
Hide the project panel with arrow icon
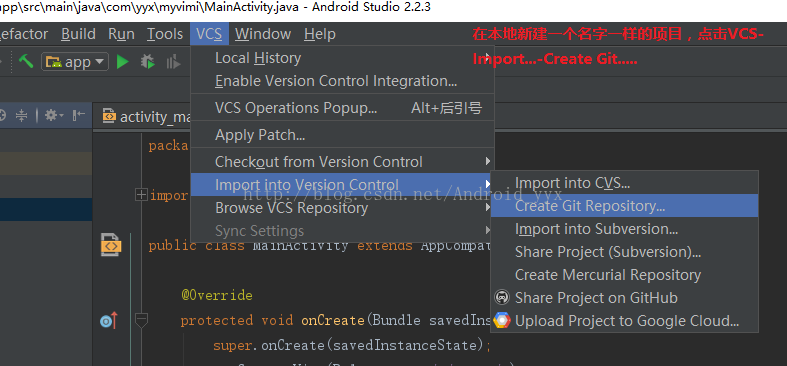[x=79, y=116]
